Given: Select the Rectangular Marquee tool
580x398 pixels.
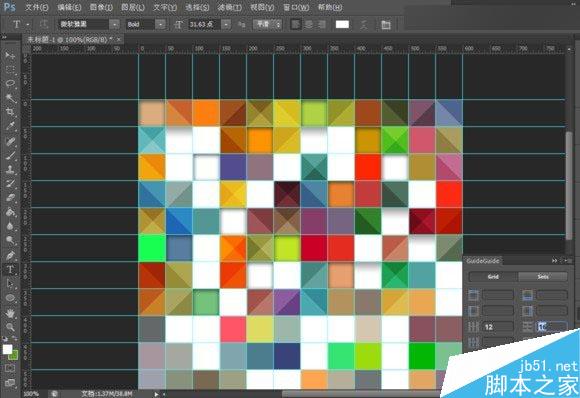Looking at the screenshot, I should coord(10,70).
